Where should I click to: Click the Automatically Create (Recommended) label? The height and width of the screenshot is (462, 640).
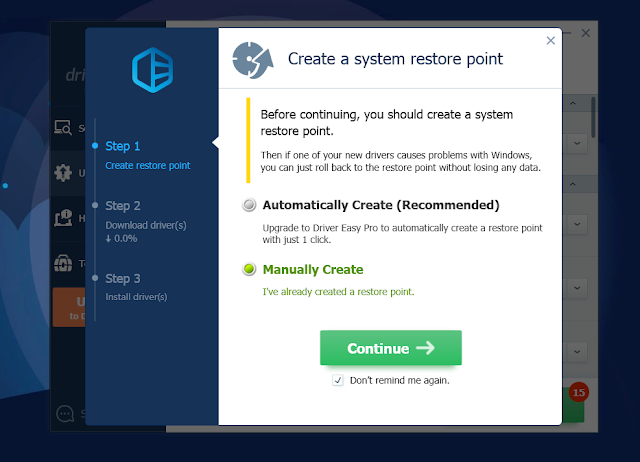pos(381,205)
